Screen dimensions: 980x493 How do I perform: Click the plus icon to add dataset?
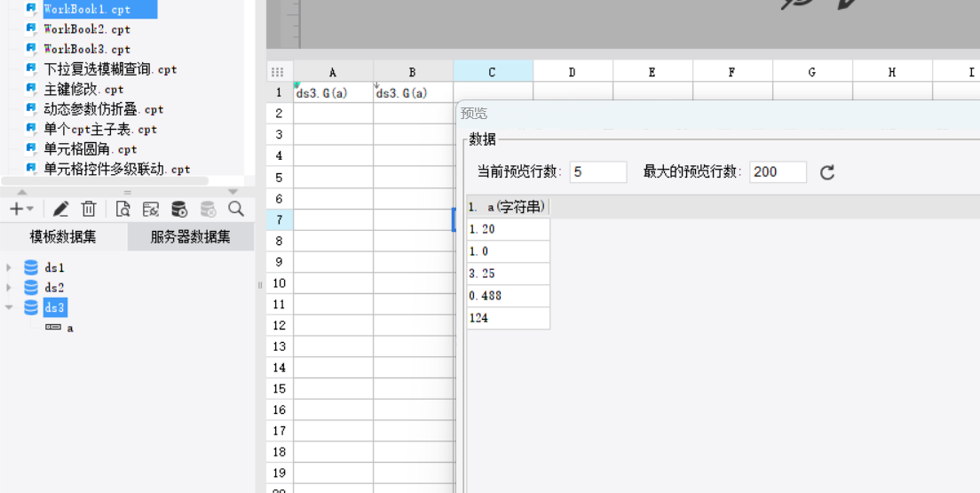[x=16, y=209]
